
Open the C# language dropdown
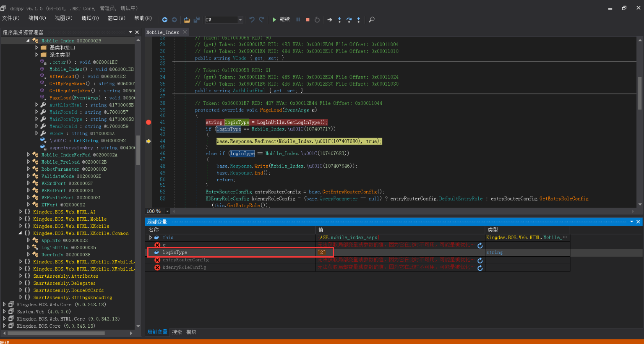click(x=240, y=20)
